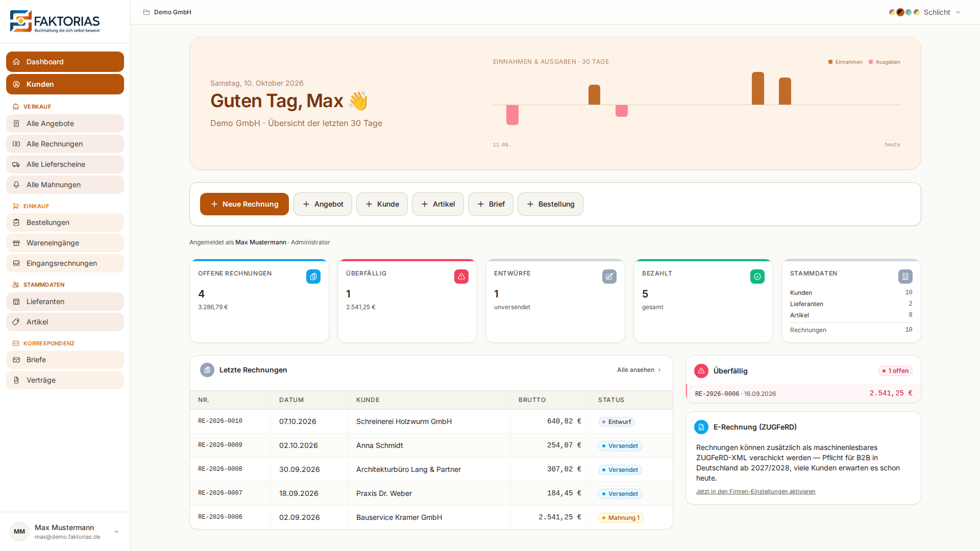
Task: Add a new Artikel
Action: click(x=438, y=204)
